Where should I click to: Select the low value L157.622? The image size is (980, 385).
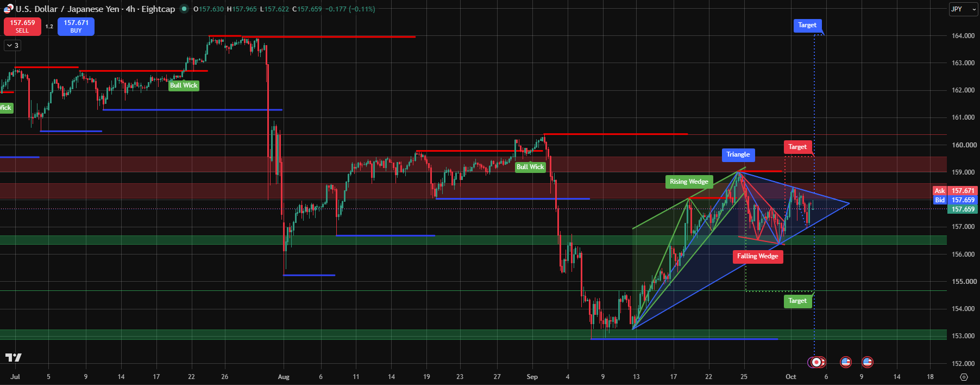pyautogui.click(x=275, y=9)
